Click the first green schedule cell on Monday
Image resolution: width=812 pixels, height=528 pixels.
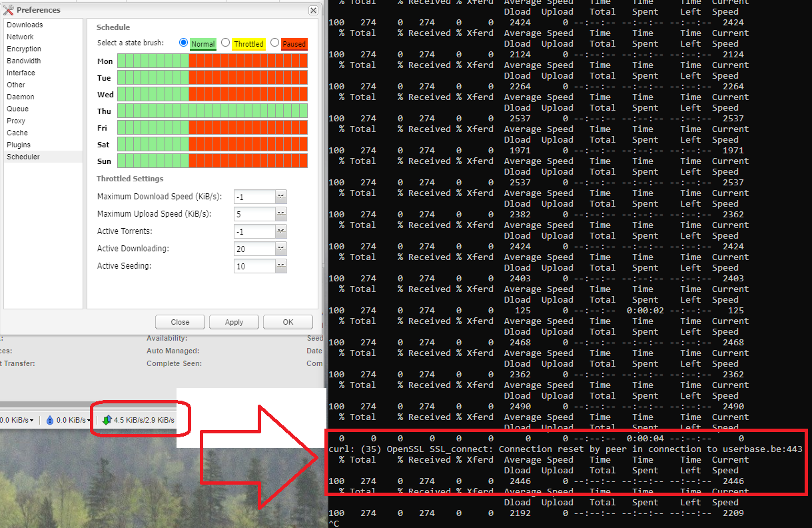click(x=122, y=61)
